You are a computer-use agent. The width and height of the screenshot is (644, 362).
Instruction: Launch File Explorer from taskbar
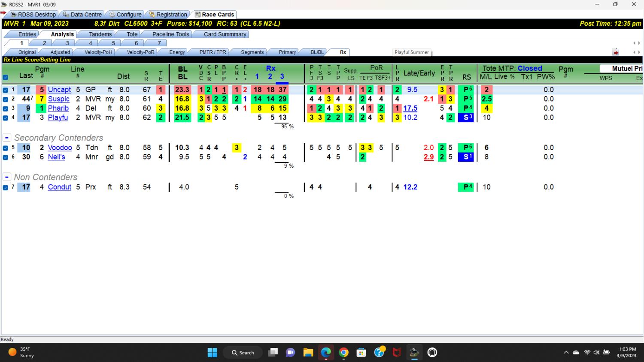pos(308,353)
